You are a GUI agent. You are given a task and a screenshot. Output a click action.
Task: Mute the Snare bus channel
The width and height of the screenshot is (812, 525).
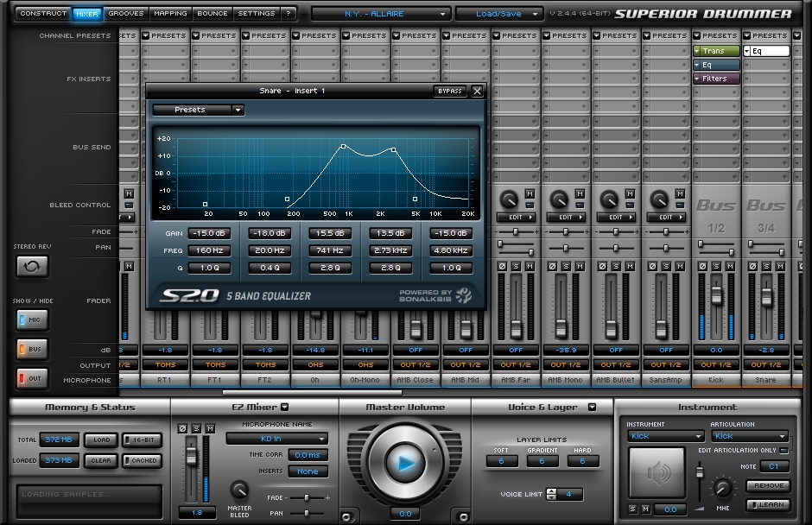tap(780, 266)
